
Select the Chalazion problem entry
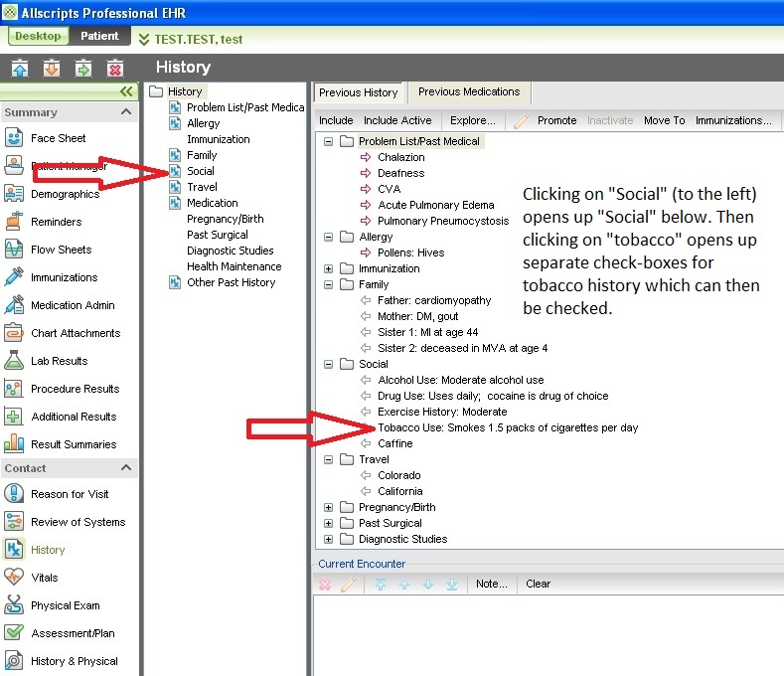click(401, 157)
